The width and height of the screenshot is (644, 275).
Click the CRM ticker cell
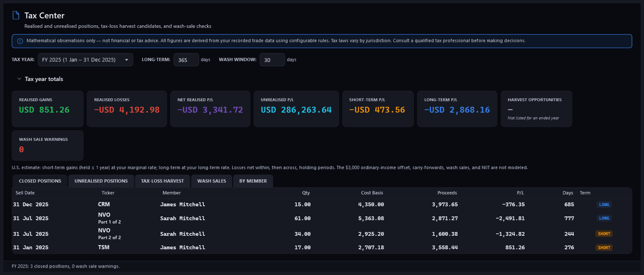pos(104,204)
